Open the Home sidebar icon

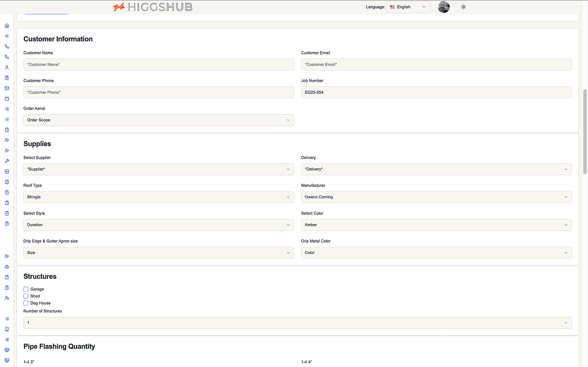pos(7,25)
